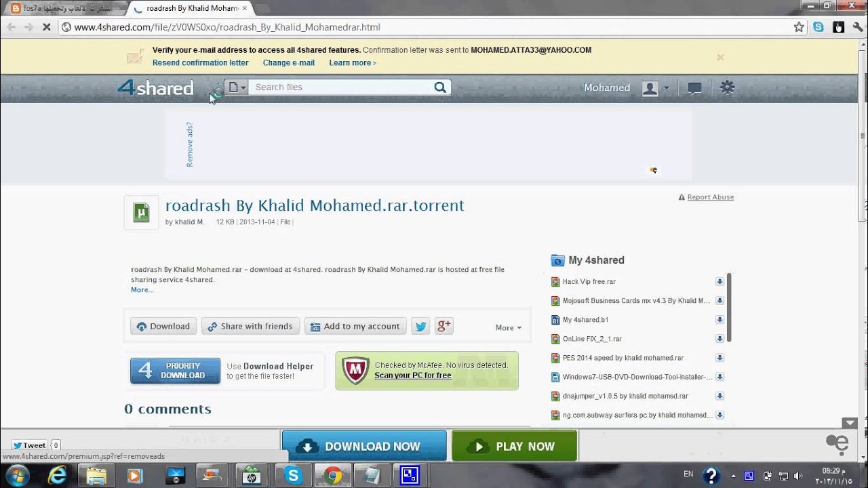Open the Mohamed user account menu
The image size is (868, 488).
[x=625, y=87]
